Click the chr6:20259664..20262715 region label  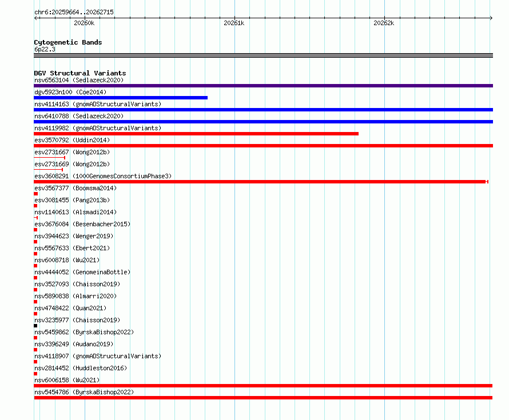pos(74,12)
